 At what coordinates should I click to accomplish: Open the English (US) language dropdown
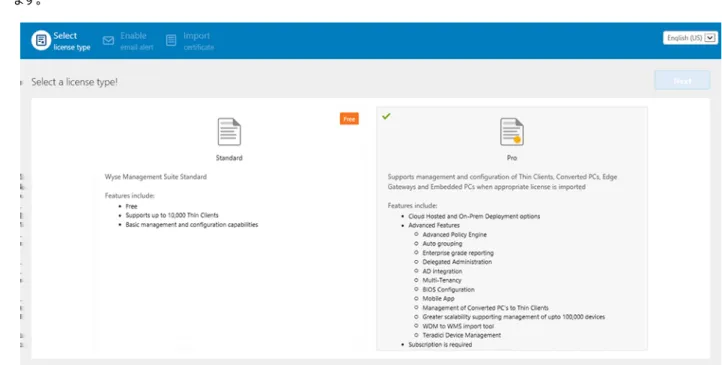click(x=690, y=38)
